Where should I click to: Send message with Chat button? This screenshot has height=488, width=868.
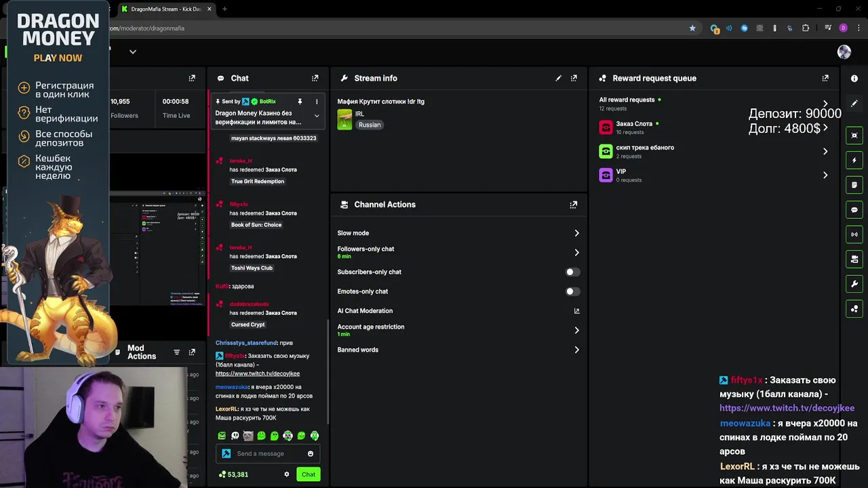[309, 474]
